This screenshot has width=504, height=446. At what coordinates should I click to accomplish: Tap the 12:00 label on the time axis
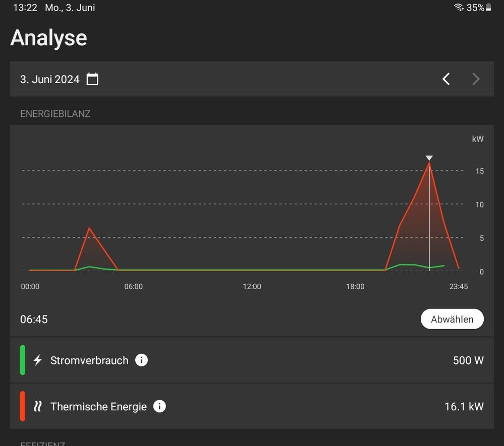point(252,287)
